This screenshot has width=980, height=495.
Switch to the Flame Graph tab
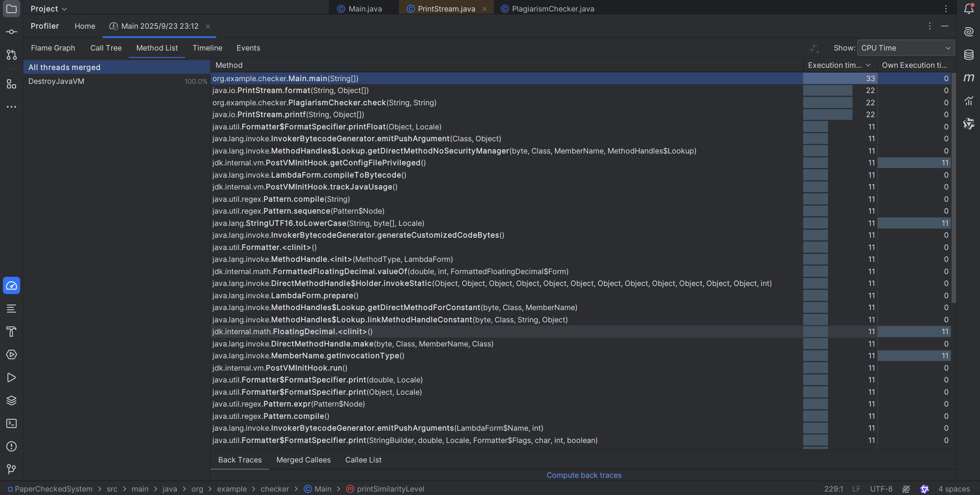53,48
